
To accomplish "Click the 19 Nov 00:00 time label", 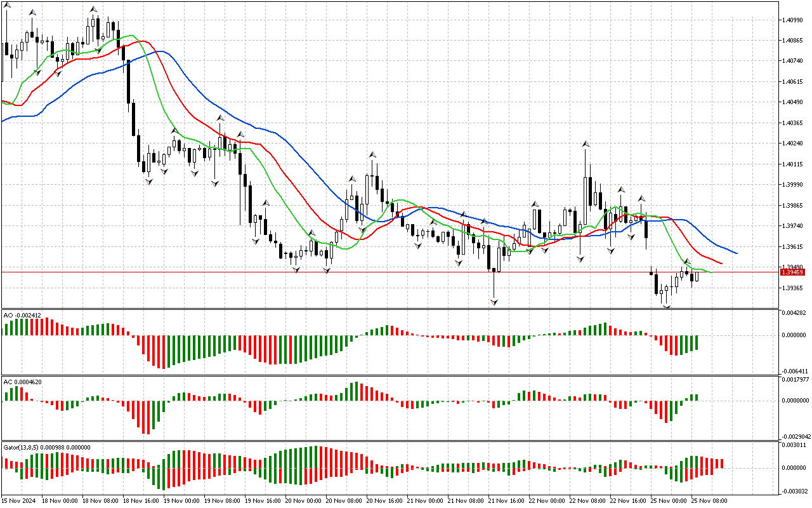I will click(x=182, y=501).
